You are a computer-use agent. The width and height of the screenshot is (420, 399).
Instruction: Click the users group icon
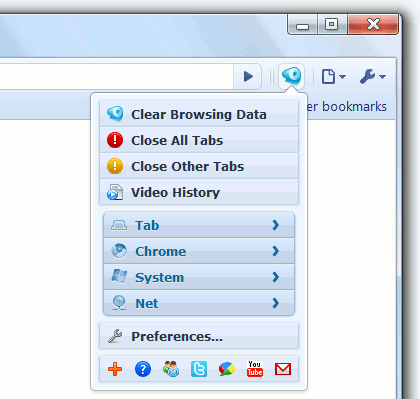(x=171, y=369)
